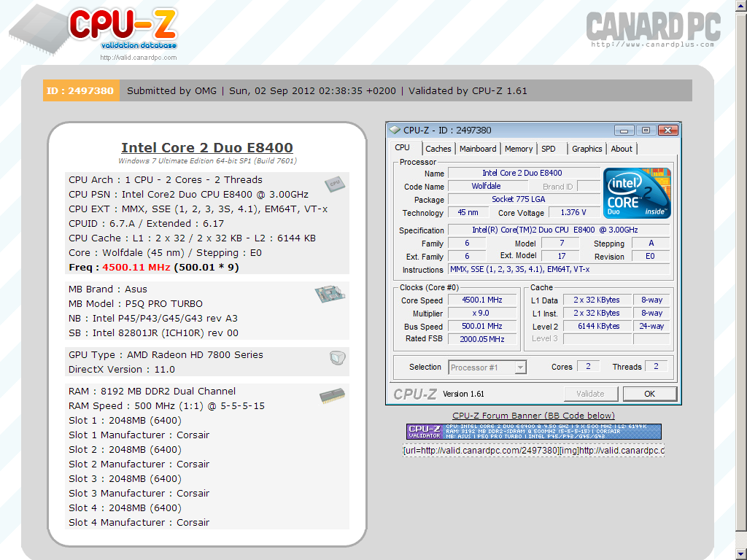The image size is (747, 560).
Task: Click the Ext. Model 17 field
Action: click(x=561, y=256)
